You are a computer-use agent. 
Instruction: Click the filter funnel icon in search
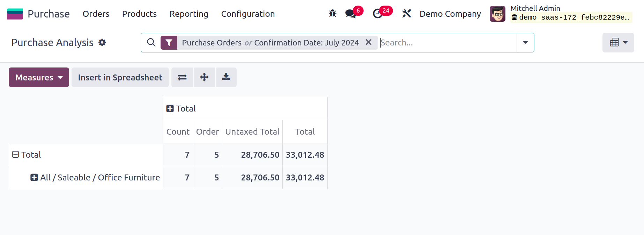coord(169,43)
